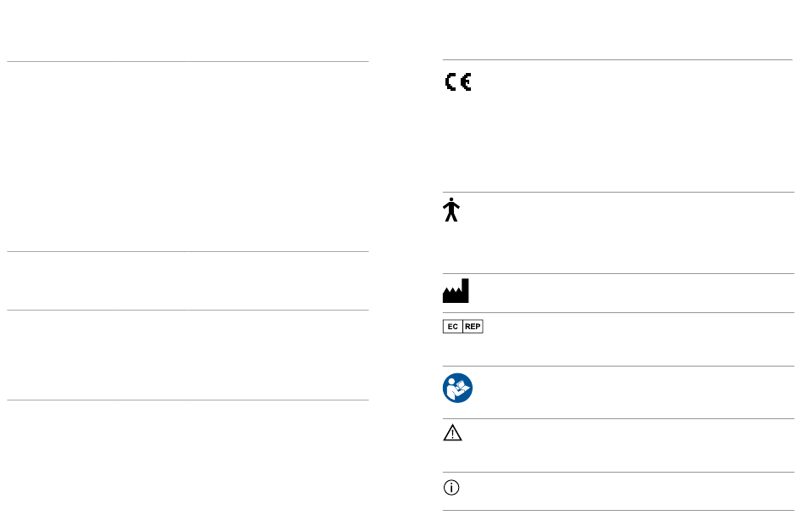The height and width of the screenshot is (532, 806).
Task: Click the EC box of representative symbol
Action: (452, 327)
